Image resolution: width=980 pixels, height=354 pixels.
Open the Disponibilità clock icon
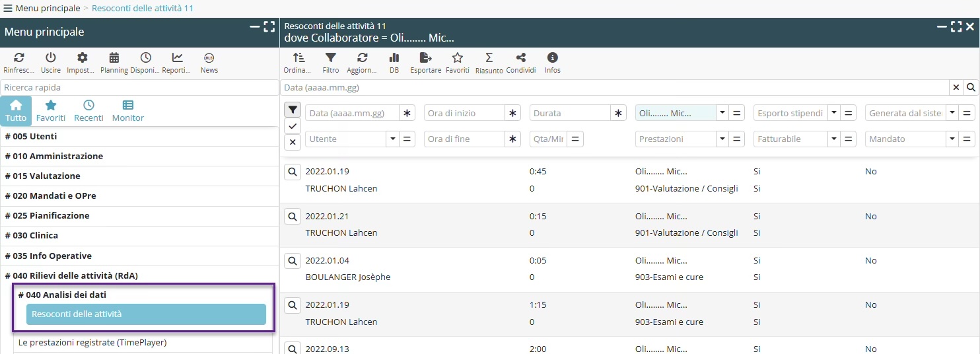pyautogui.click(x=146, y=58)
